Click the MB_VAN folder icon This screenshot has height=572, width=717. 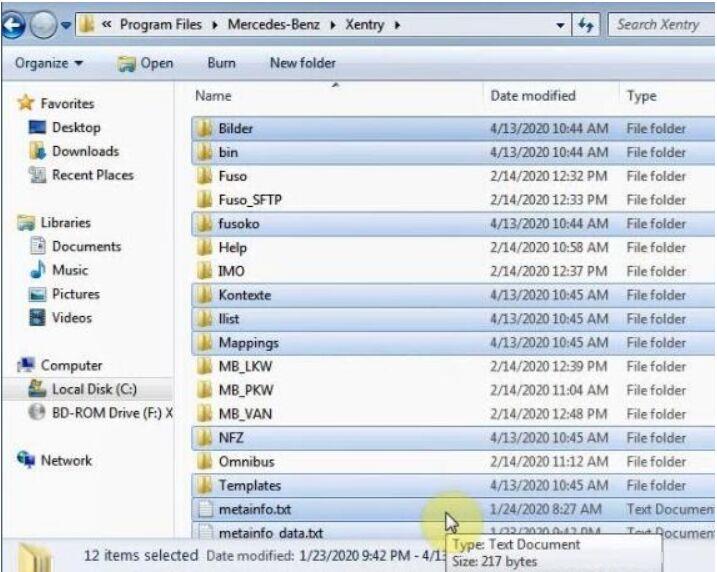204,414
